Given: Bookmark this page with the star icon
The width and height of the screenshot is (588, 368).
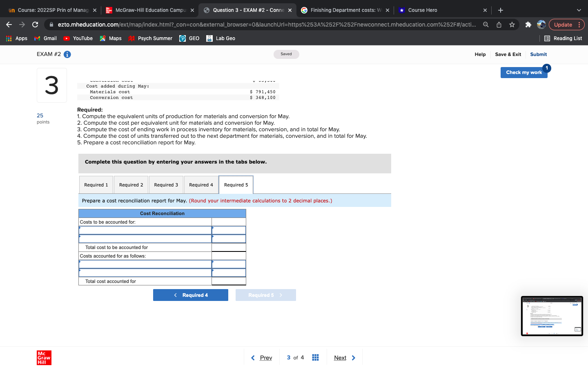Looking at the screenshot, I should click(512, 25).
